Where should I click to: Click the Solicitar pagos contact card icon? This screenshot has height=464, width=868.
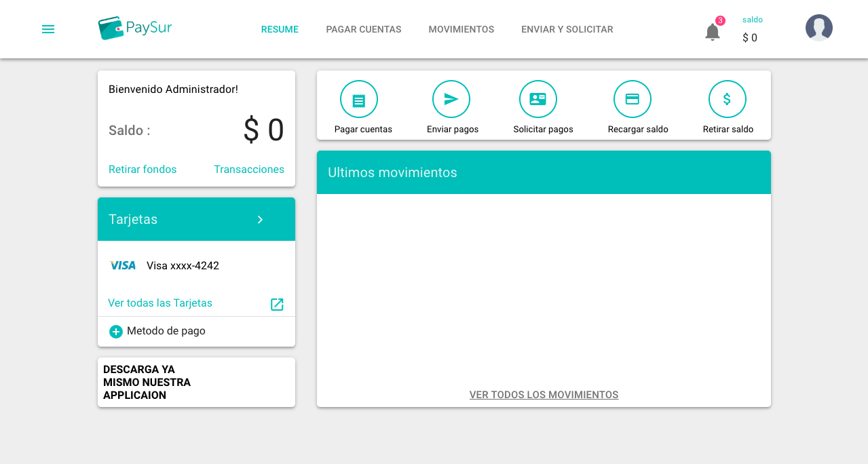click(538, 99)
